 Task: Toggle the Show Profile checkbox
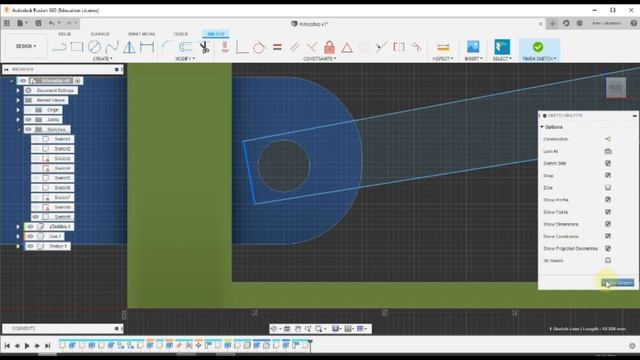608,200
